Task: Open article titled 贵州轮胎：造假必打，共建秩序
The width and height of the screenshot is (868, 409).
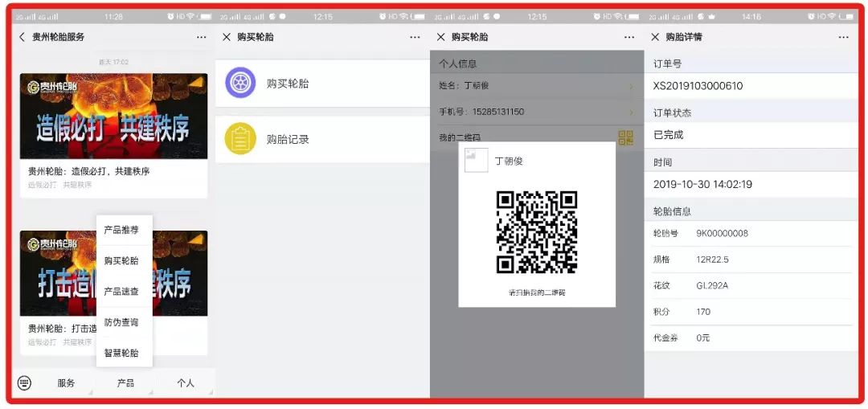Action: [88, 171]
